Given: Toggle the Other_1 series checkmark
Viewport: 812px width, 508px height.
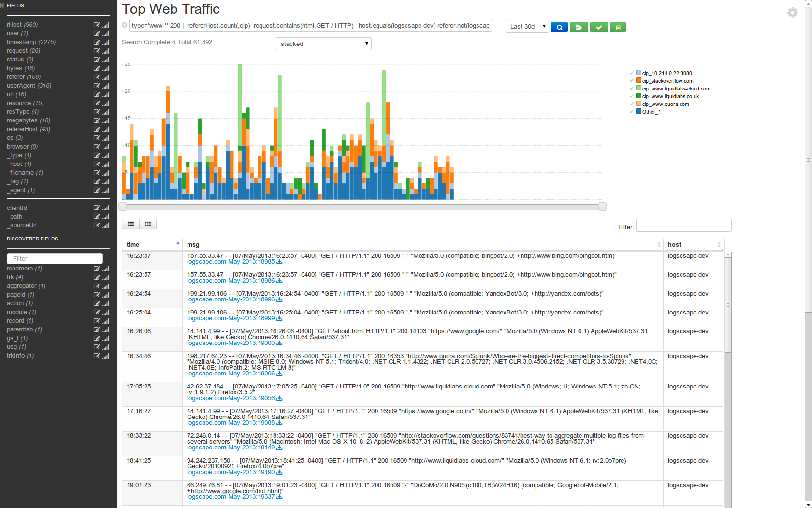Looking at the screenshot, I should [632, 112].
